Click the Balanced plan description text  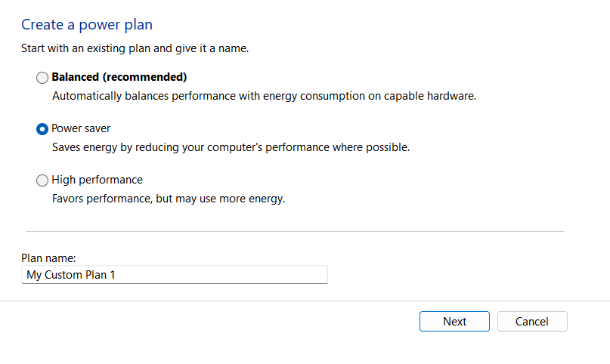[x=264, y=96]
